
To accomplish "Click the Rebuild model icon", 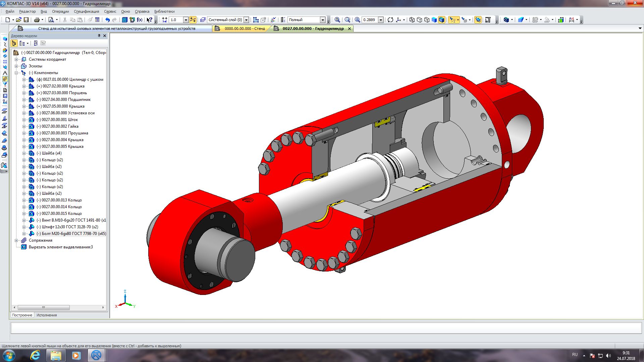I will 390,20.
